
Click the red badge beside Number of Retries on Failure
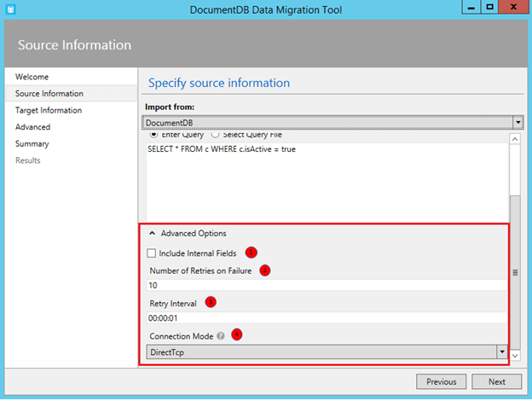(x=264, y=270)
